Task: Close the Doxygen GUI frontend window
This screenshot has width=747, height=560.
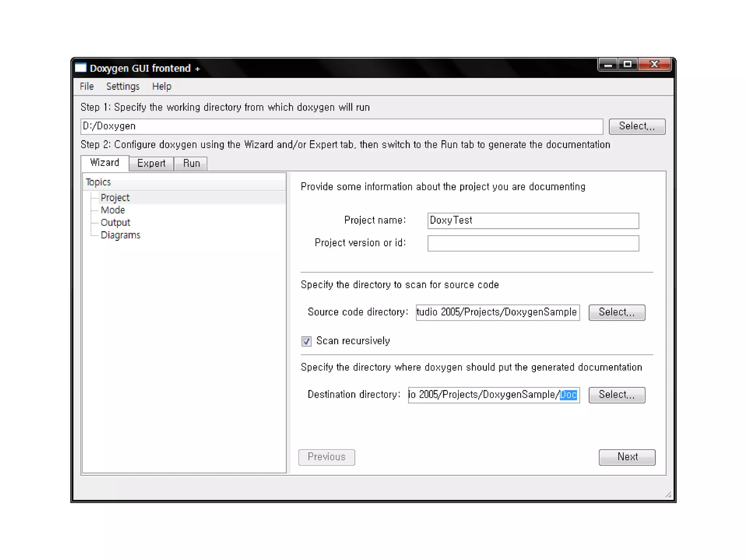Action: [654, 65]
